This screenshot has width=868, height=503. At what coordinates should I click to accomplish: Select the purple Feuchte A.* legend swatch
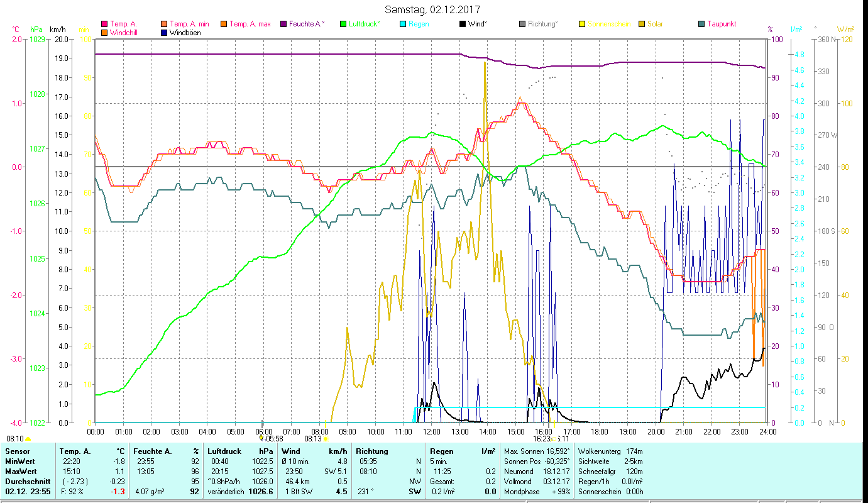click(x=283, y=25)
